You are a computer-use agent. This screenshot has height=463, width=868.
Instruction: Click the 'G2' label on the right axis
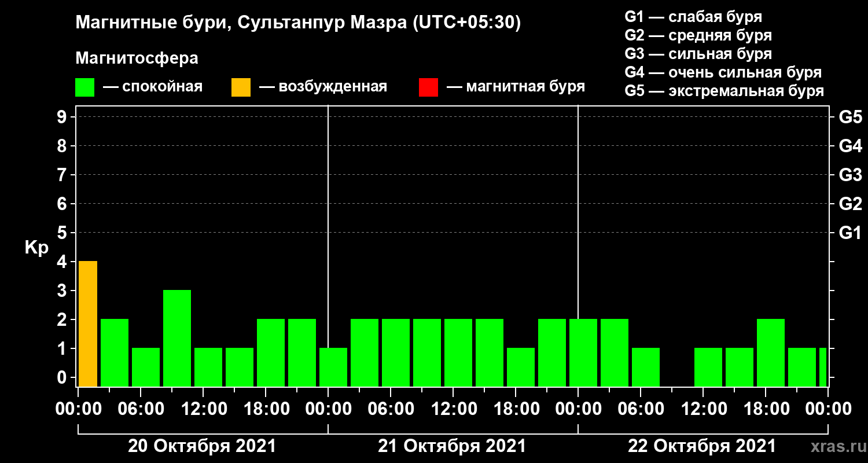tap(850, 204)
